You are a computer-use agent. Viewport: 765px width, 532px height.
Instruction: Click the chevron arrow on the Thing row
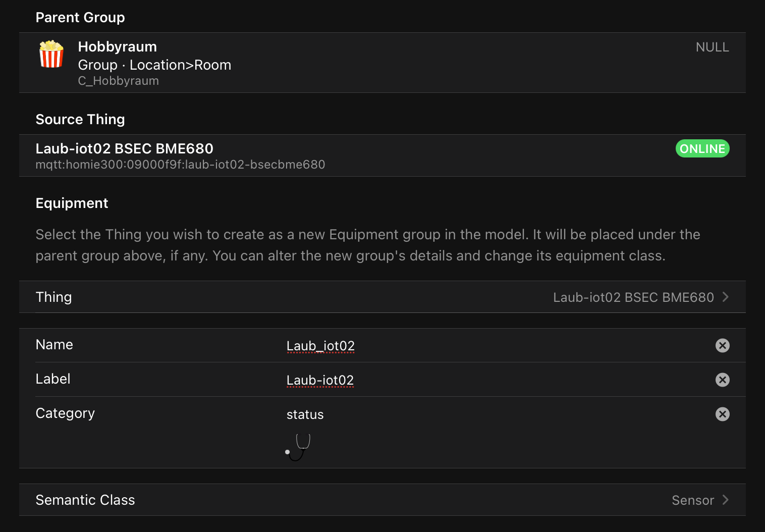(x=726, y=297)
